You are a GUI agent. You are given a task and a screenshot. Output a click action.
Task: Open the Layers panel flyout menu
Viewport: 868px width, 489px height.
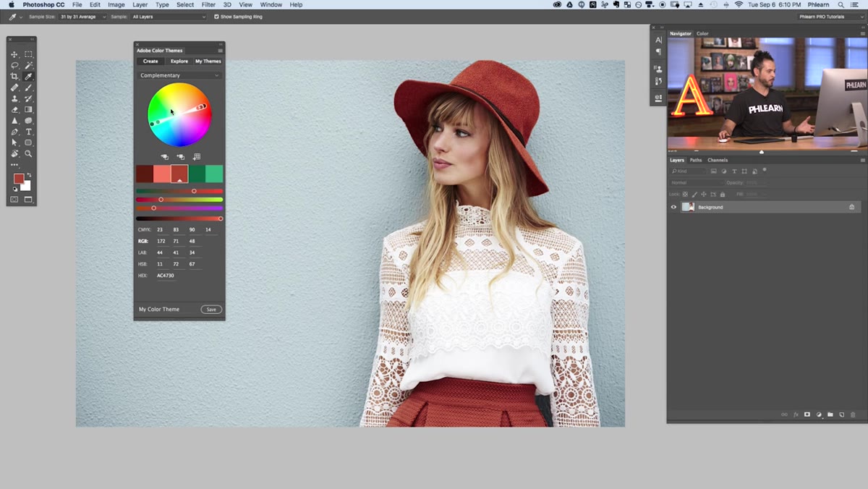click(x=862, y=160)
